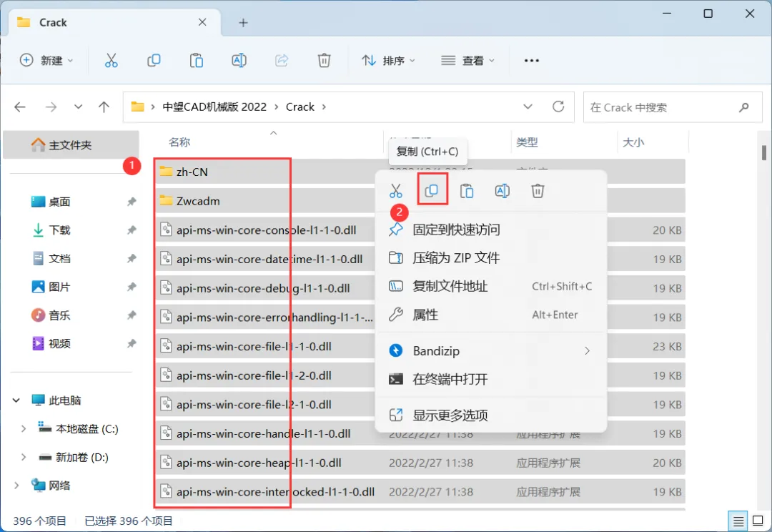Sort by the 名称 (Name) column header

pyautogui.click(x=179, y=142)
